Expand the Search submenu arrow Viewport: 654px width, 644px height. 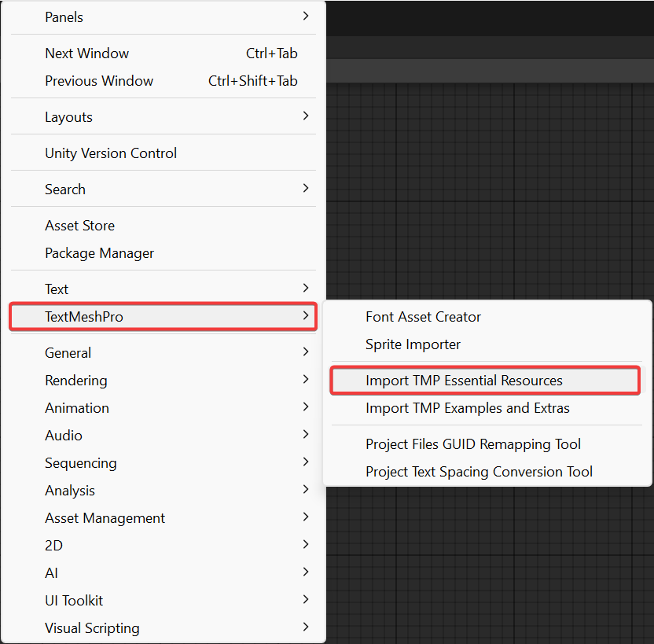pos(306,189)
